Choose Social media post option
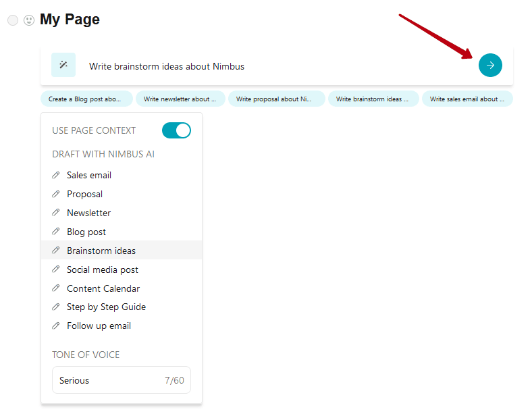 pyautogui.click(x=122, y=269)
